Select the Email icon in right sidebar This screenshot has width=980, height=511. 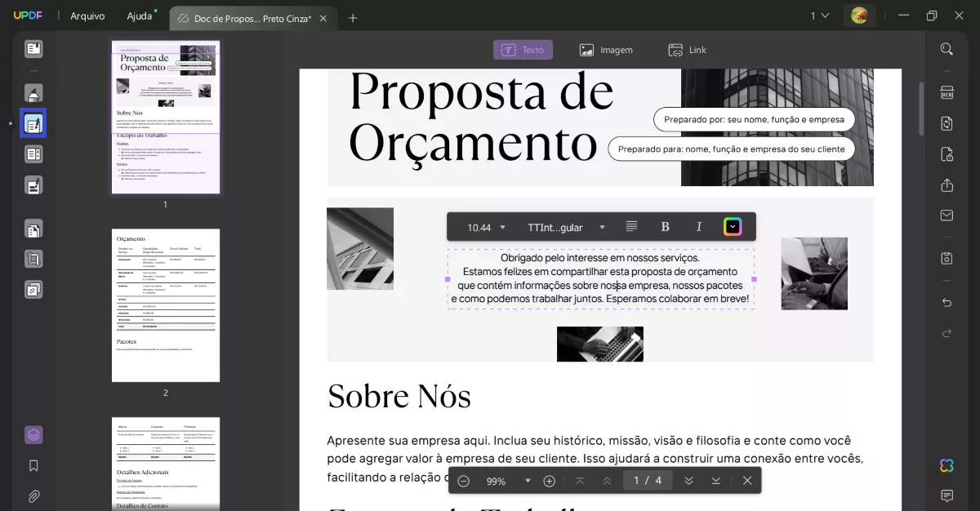(947, 215)
